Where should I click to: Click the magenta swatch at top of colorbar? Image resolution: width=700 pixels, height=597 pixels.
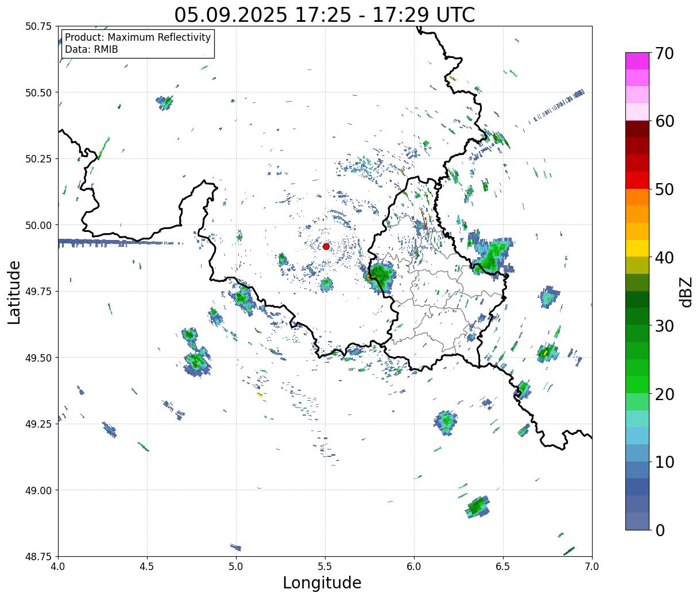637,61
